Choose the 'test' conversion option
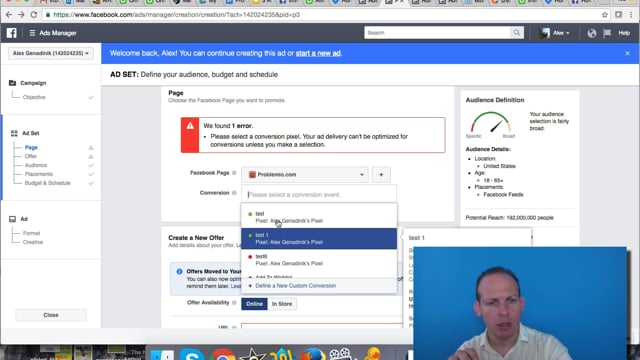The width and height of the screenshot is (640, 360). click(319, 217)
